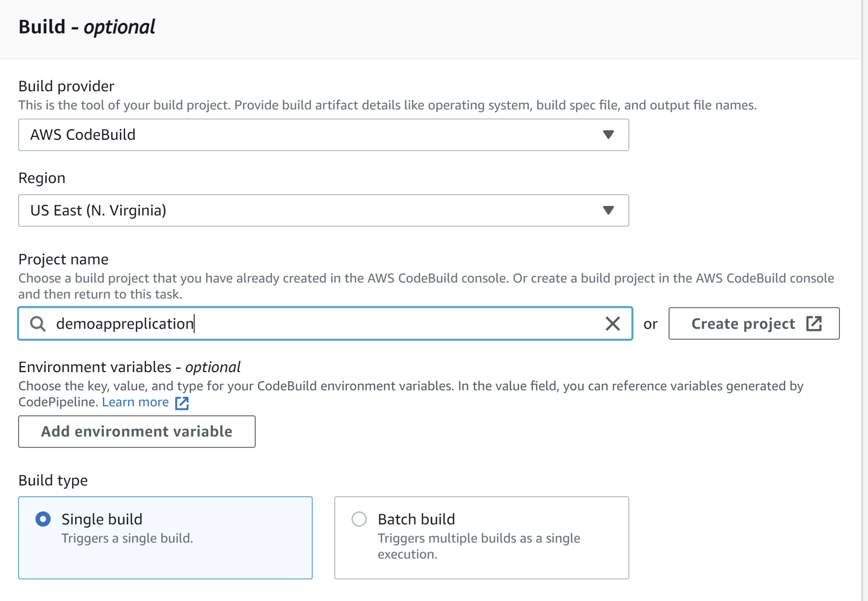Click the 'Project name' label
This screenshot has width=868, height=601.
[63, 259]
